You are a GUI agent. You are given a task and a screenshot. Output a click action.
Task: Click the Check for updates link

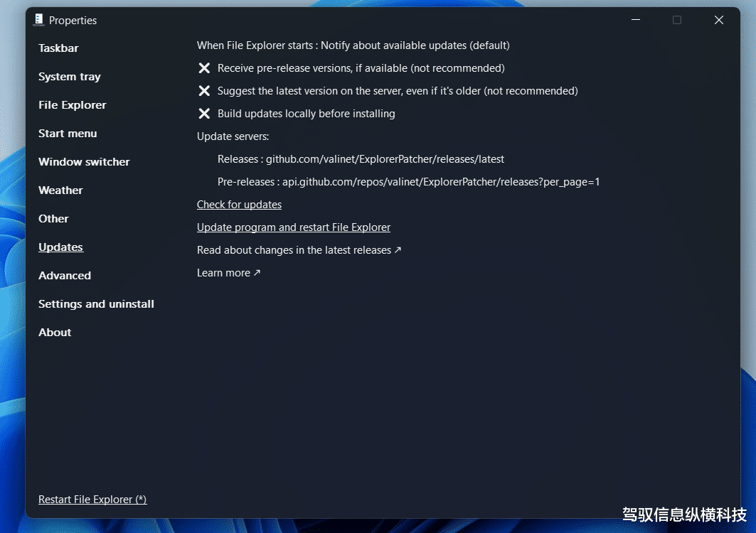pos(239,205)
